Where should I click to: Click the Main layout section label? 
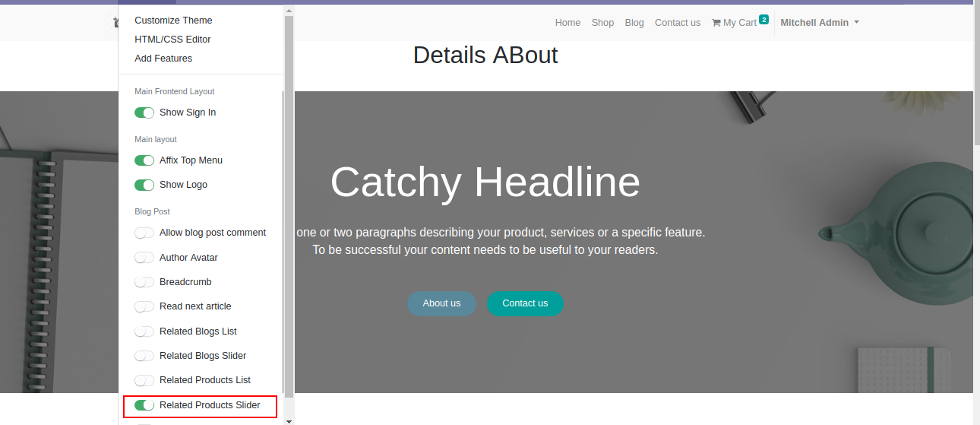pos(156,139)
